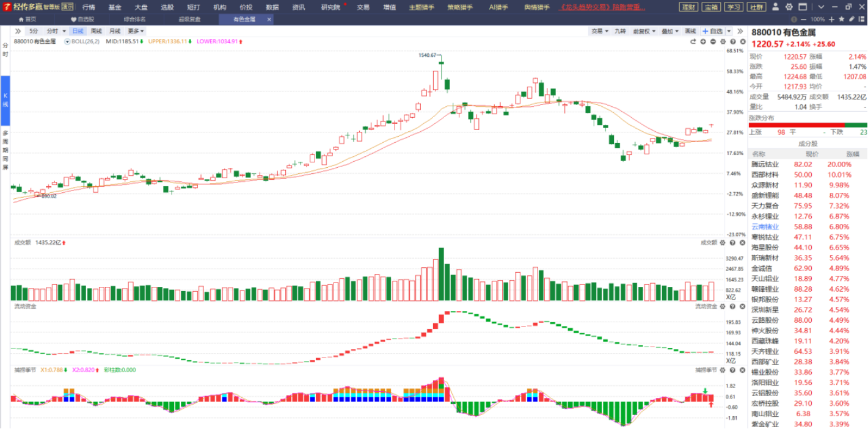The width and height of the screenshot is (868, 429).
Task: Select the 5分 period view
Action: (x=33, y=31)
